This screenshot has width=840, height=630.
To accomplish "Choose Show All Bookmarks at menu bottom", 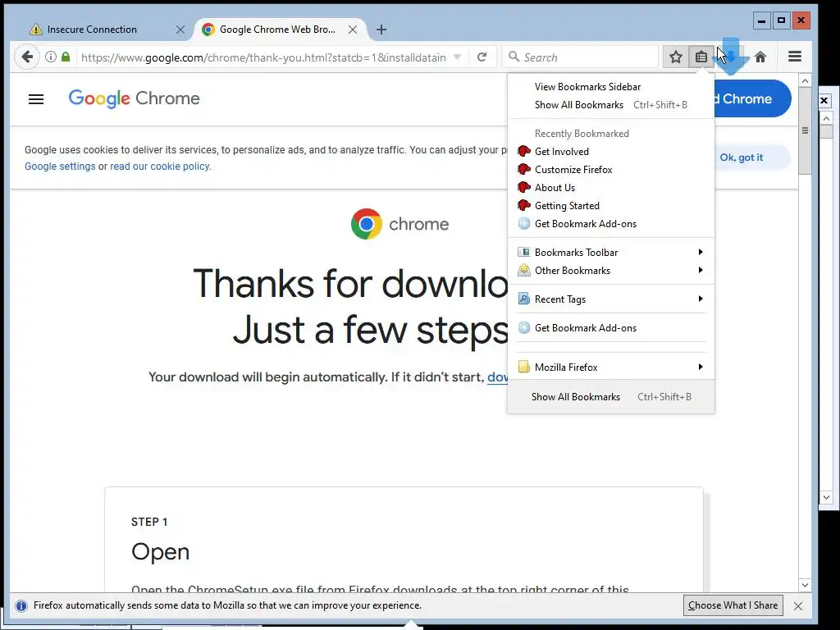I will (610, 397).
